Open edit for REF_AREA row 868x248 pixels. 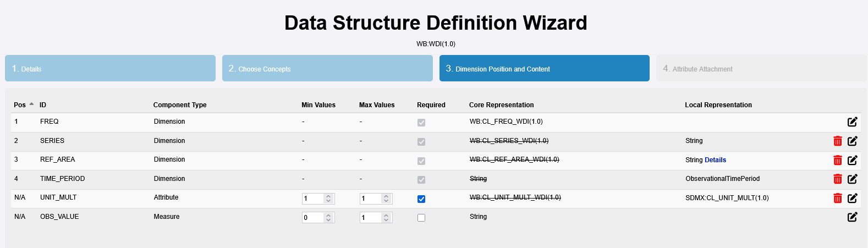coord(852,160)
